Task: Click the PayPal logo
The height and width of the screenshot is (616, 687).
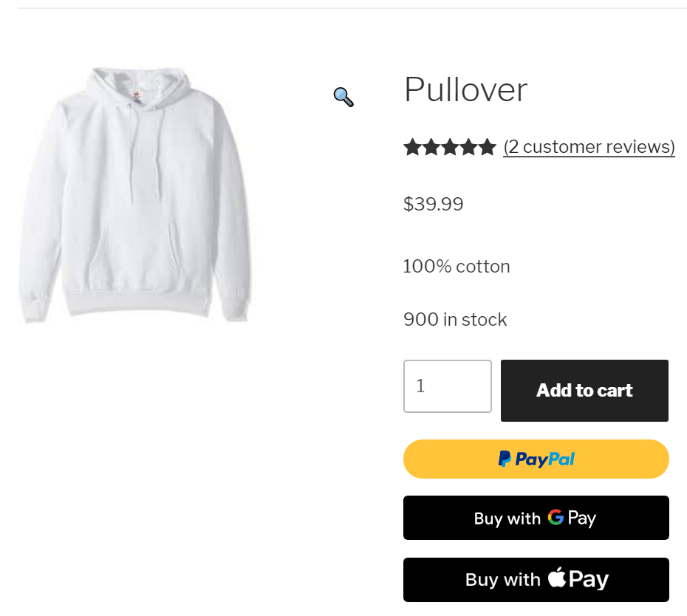Action: pos(536,459)
